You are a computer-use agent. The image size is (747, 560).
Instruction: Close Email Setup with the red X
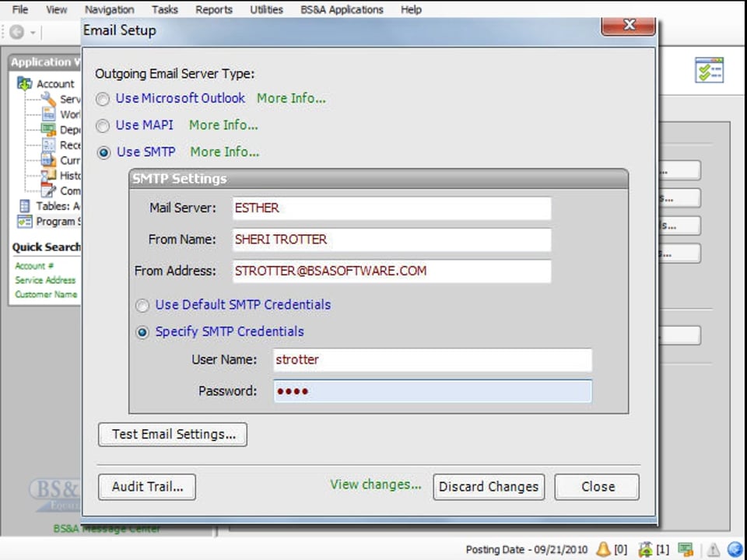pos(629,25)
